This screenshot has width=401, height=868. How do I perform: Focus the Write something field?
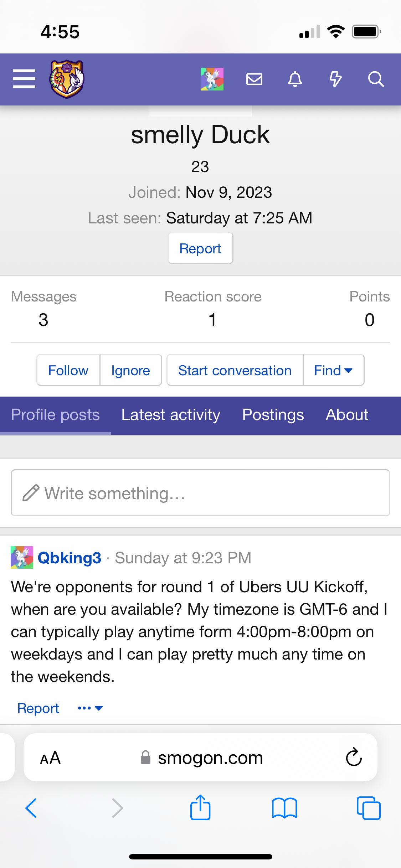(200, 493)
